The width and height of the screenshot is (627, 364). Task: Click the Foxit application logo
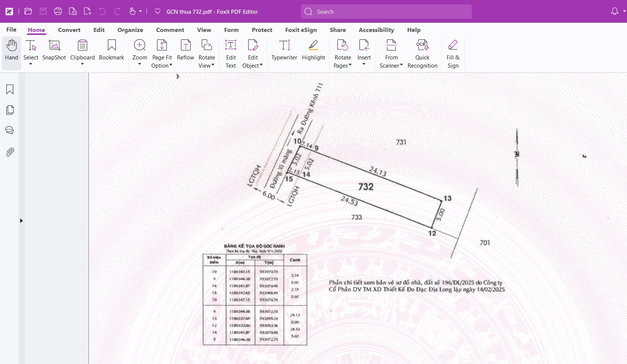click(9, 12)
